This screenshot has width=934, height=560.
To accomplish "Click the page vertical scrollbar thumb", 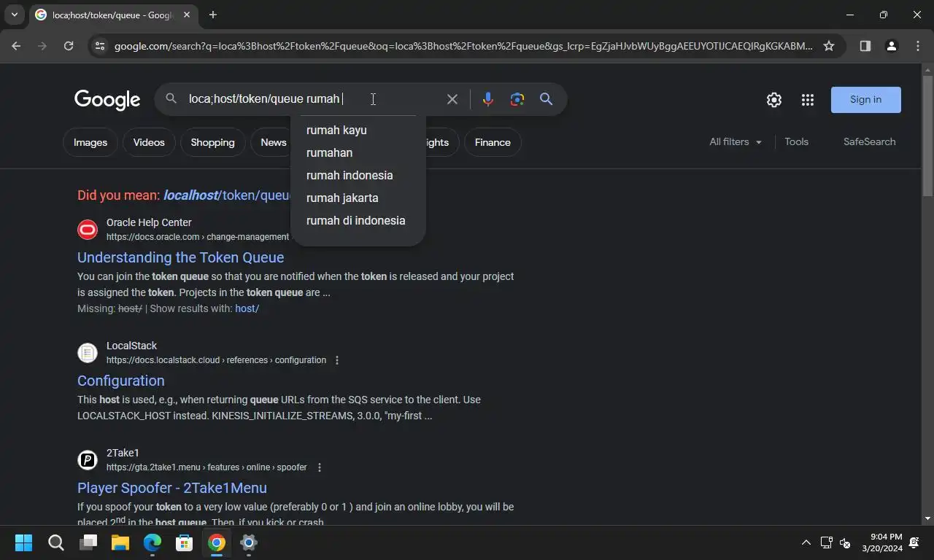I will 927,135.
